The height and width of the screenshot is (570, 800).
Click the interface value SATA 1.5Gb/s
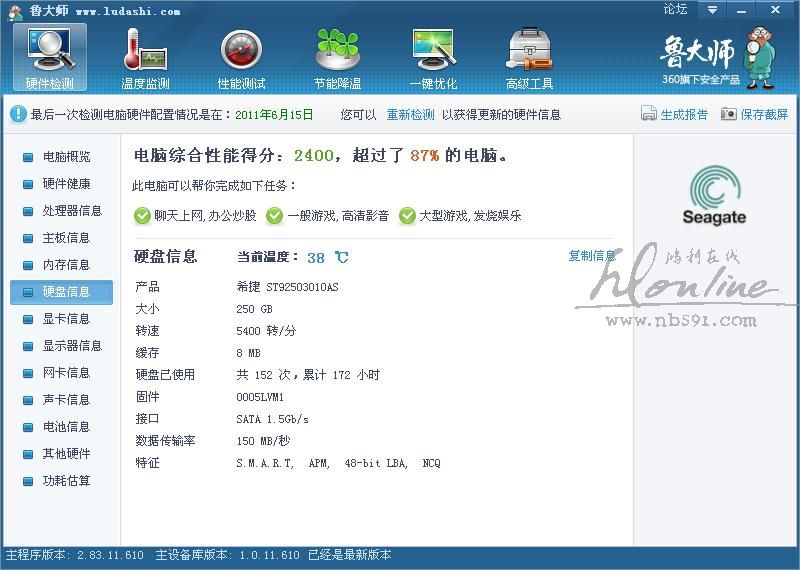(x=272, y=419)
